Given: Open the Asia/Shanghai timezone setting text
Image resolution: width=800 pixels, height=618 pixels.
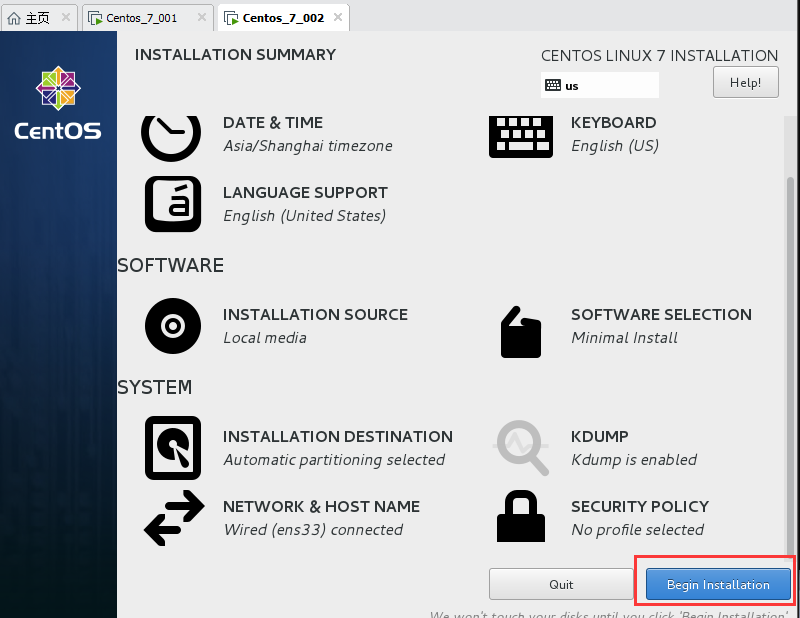Looking at the screenshot, I should tap(308, 146).
